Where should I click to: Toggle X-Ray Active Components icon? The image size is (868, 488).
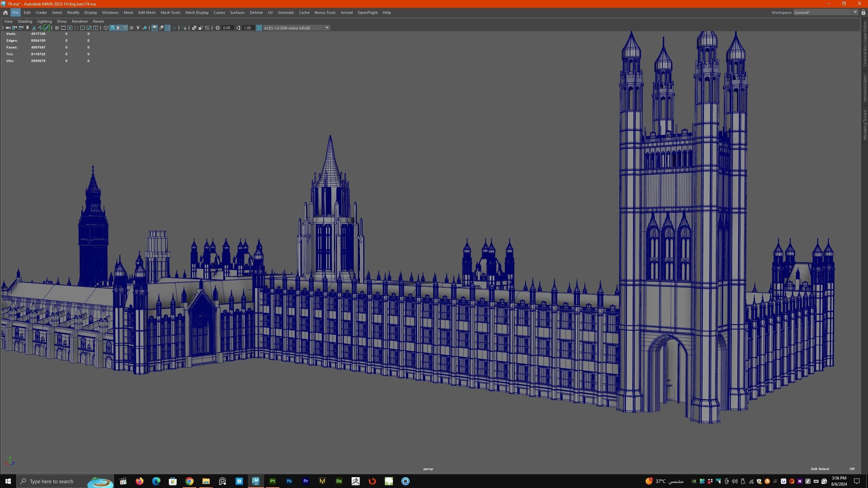tap(201, 28)
